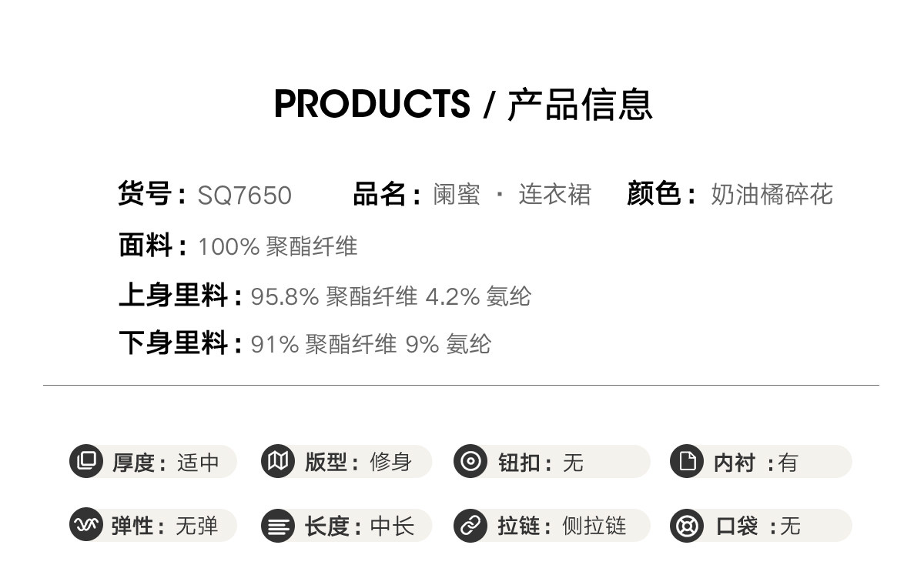924x575 pixels.
Task: Click the 适中 thickness value
Action: coord(199,463)
